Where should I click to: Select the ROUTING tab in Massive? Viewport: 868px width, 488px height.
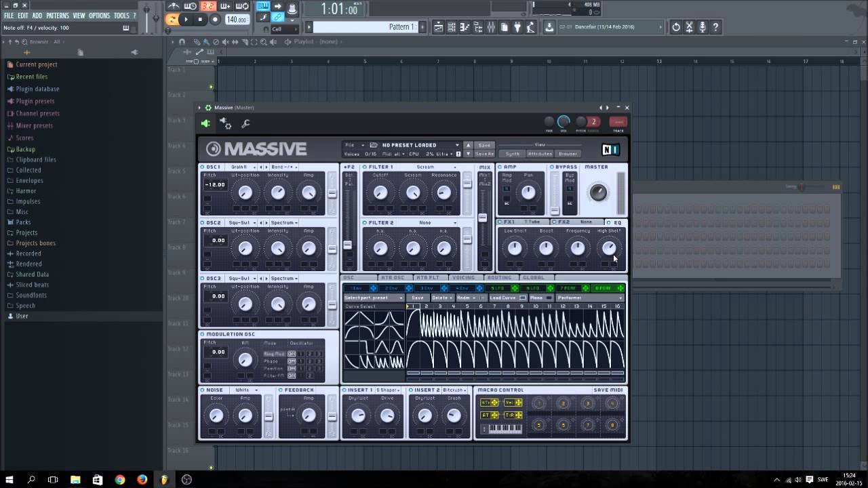[x=499, y=277]
